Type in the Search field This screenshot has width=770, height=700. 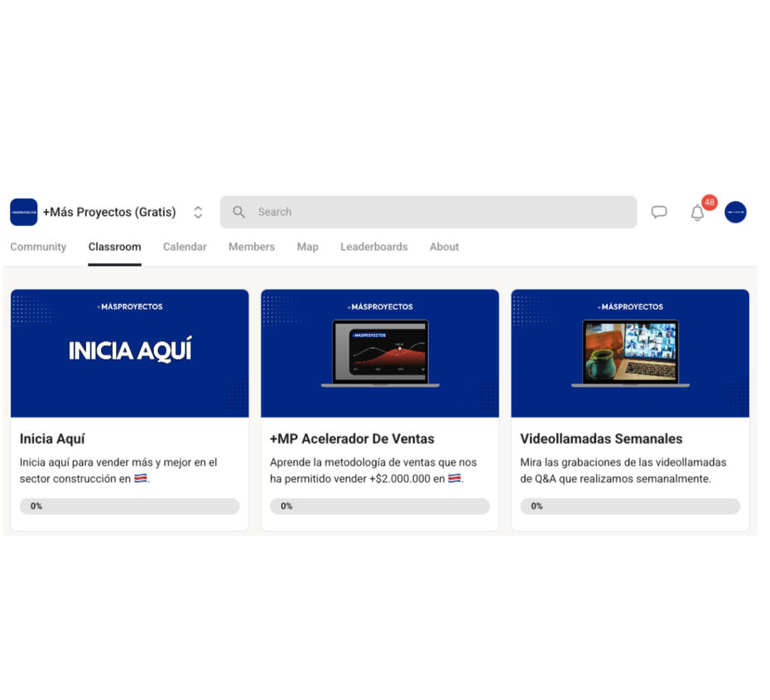click(x=439, y=212)
